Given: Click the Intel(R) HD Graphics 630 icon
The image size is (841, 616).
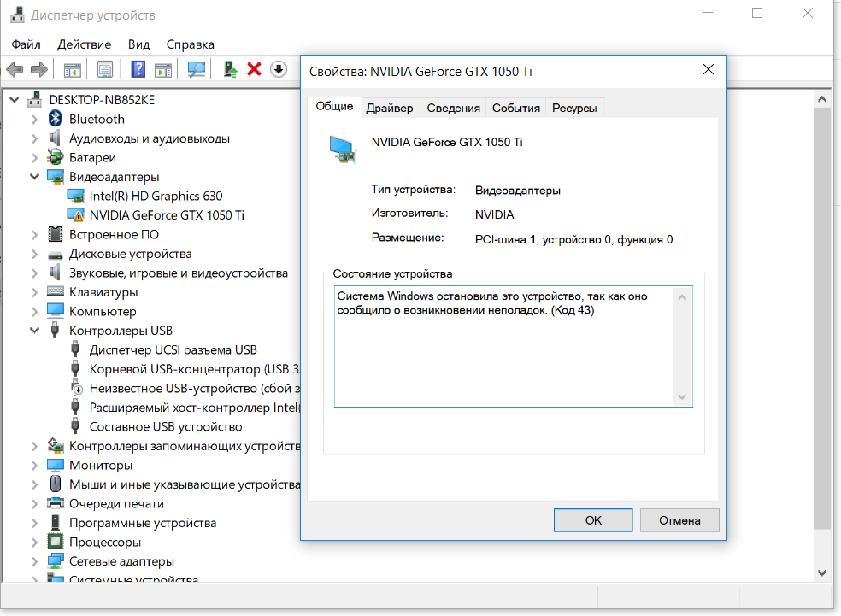Looking at the screenshot, I should (x=75, y=196).
